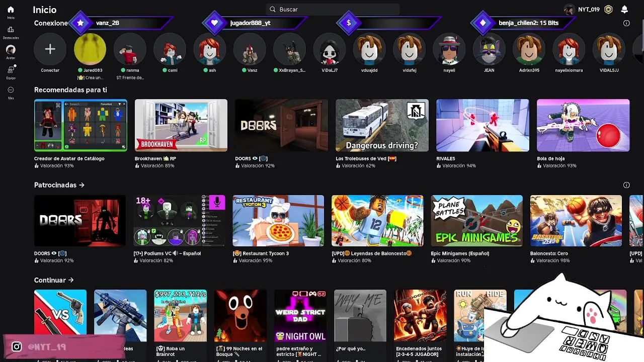Image resolution: width=644 pixels, height=362 pixels.
Task: Open Creador de Avatar de Catálogo thumbnail
Action: coord(80,125)
